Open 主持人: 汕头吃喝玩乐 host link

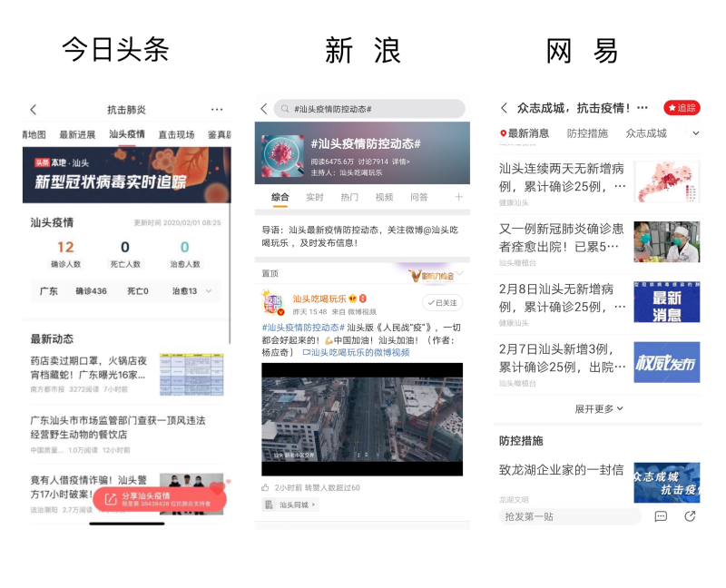click(347, 172)
